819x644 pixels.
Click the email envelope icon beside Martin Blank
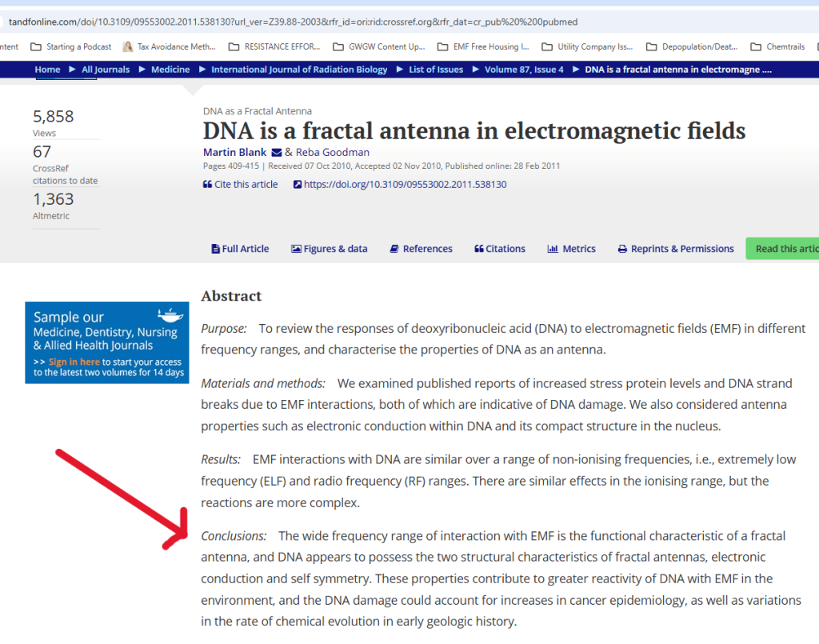[277, 153]
